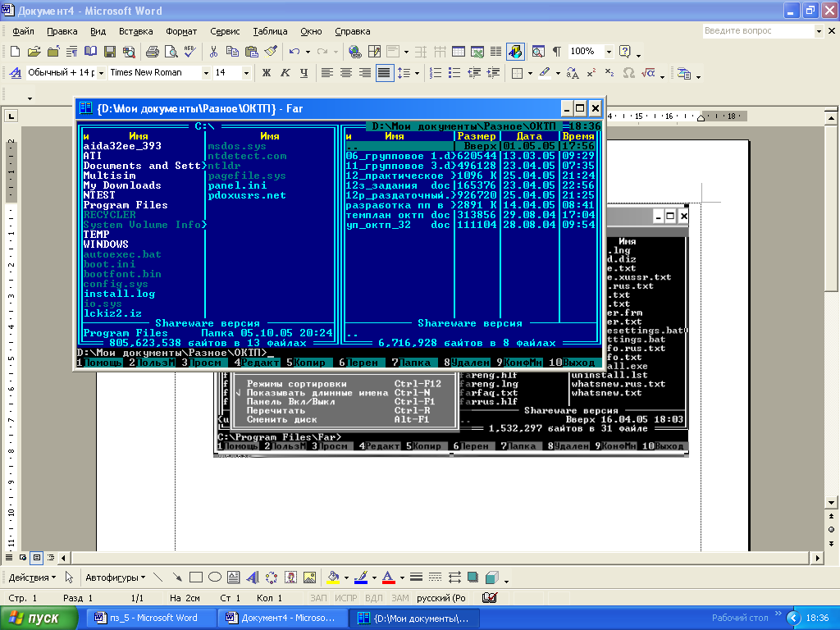Click the vertical scrollbar down arrow
The height and width of the screenshot is (630, 840).
point(831,503)
